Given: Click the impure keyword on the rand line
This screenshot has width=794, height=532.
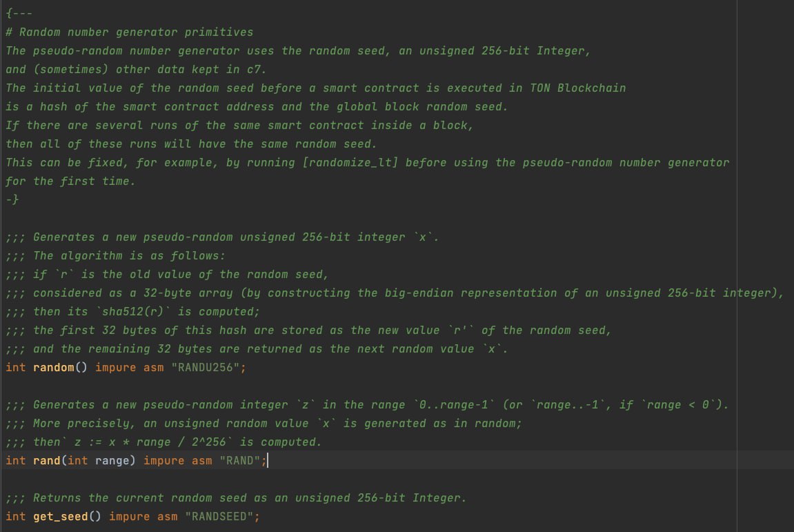Looking at the screenshot, I should coord(164,460).
